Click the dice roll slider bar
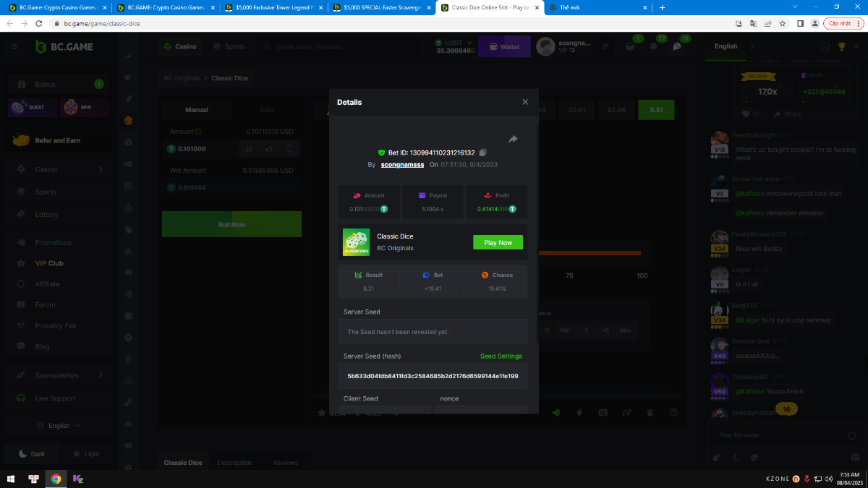The height and width of the screenshot is (488, 868). pyautogui.click(x=590, y=253)
